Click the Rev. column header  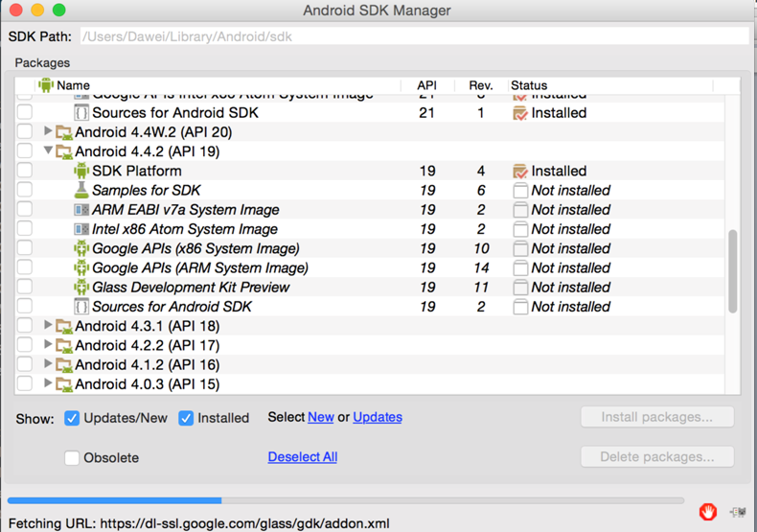[481, 85]
